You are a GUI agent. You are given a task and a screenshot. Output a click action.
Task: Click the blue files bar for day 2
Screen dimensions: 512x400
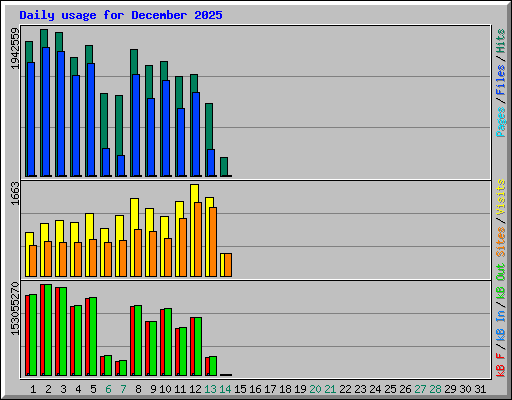click(46, 112)
